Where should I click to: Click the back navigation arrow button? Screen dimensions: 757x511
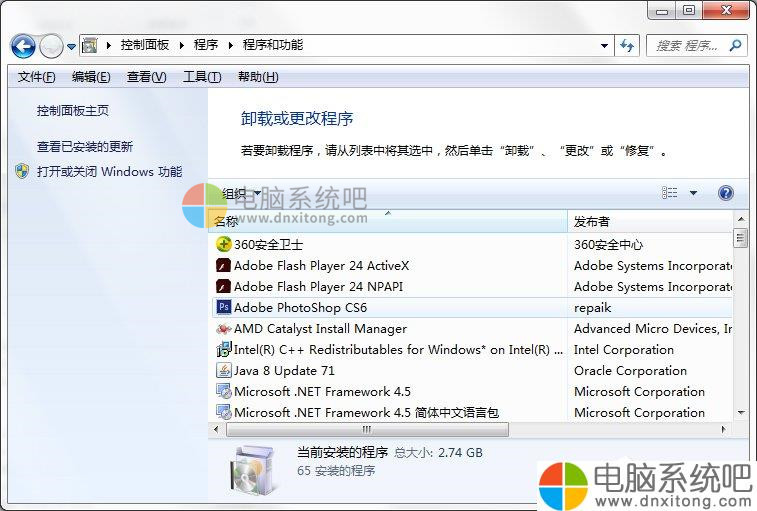[x=22, y=46]
